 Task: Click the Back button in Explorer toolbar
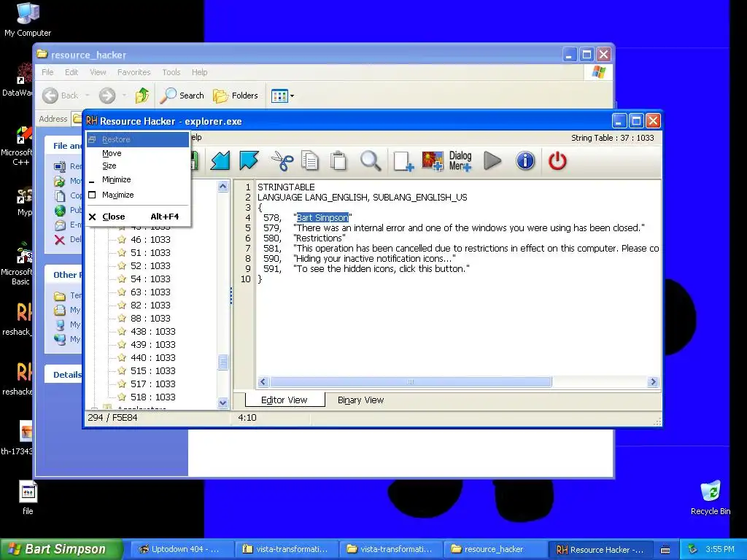tap(61, 96)
